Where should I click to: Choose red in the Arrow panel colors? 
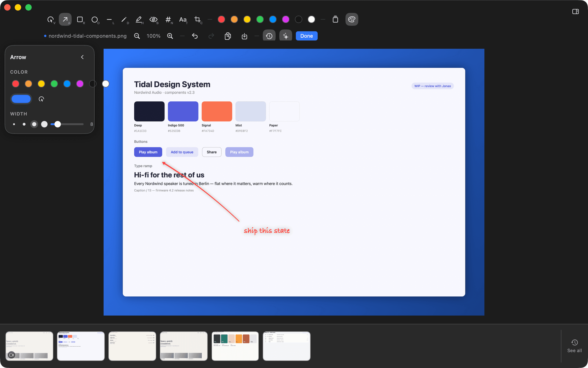[x=16, y=84]
